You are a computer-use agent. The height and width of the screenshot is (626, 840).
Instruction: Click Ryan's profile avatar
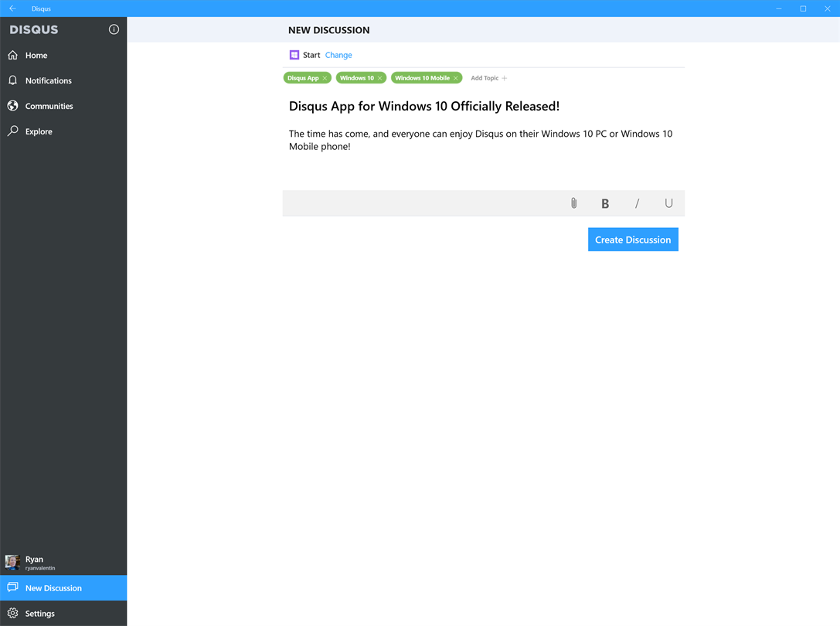point(12,562)
